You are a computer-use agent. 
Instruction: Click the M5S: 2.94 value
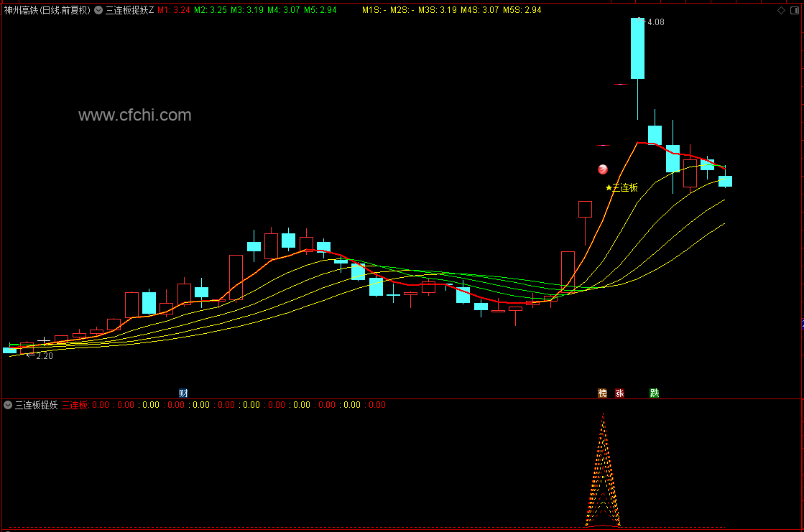pos(522,10)
